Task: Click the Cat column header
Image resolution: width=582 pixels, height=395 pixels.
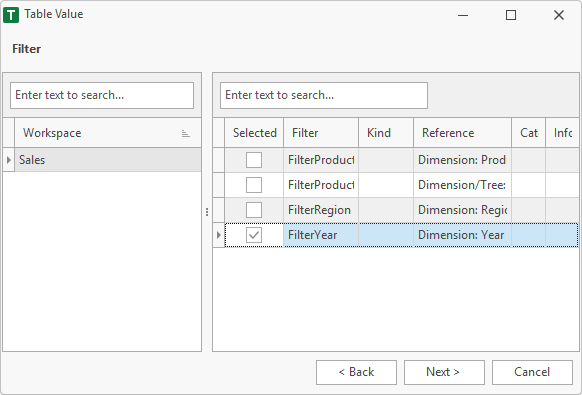Action: [x=529, y=133]
